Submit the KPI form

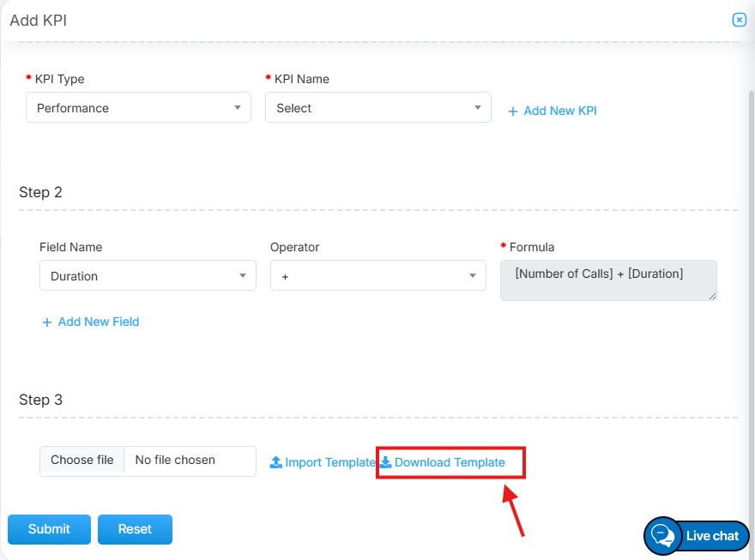(49, 529)
